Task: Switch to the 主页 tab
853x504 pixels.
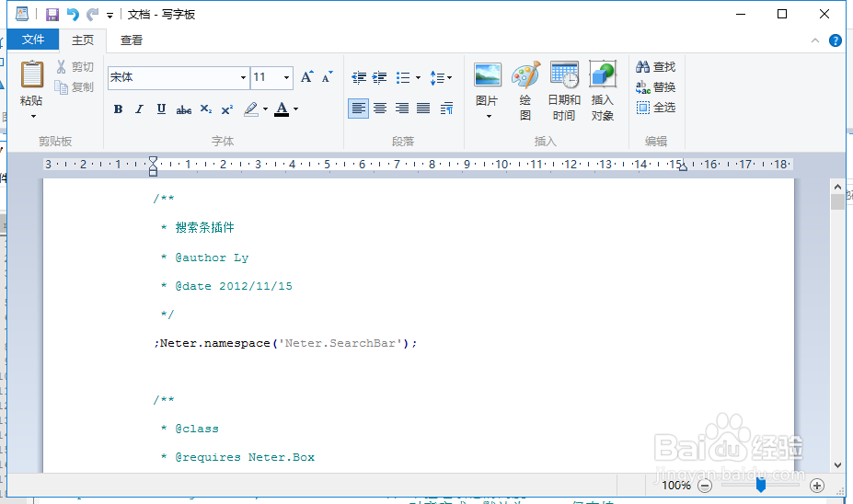Action: pyautogui.click(x=83, y=40)
